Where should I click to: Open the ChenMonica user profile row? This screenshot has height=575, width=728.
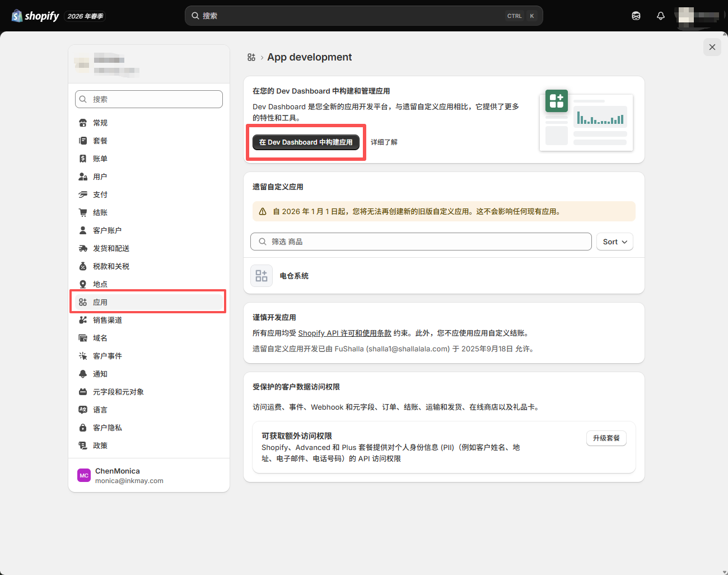coord(149,475)
